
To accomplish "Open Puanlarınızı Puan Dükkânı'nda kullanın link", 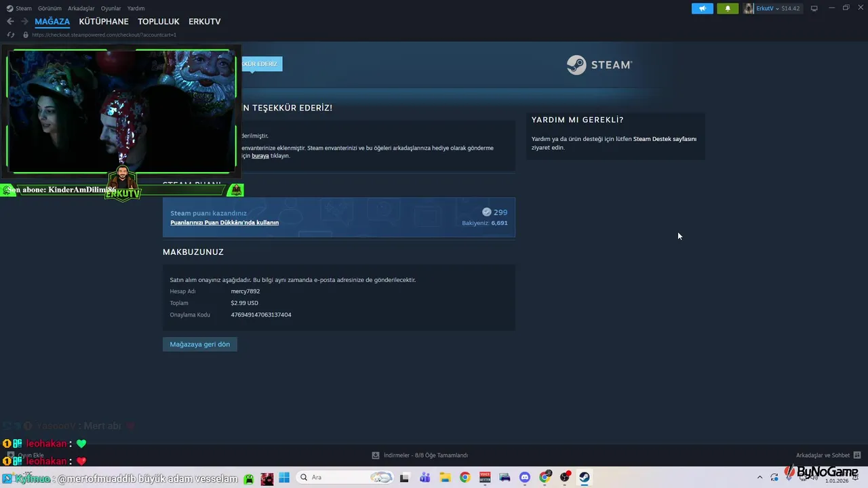I will (224, 222).
